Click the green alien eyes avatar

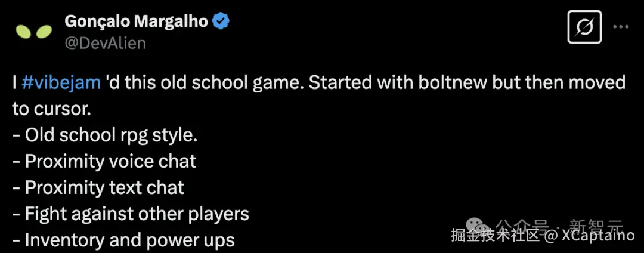pyautogui.click(x=33, y=32)
